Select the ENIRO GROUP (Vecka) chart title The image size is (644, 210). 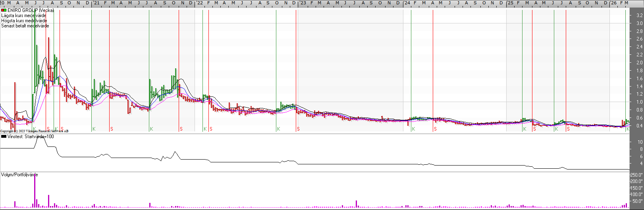(31, 10)
